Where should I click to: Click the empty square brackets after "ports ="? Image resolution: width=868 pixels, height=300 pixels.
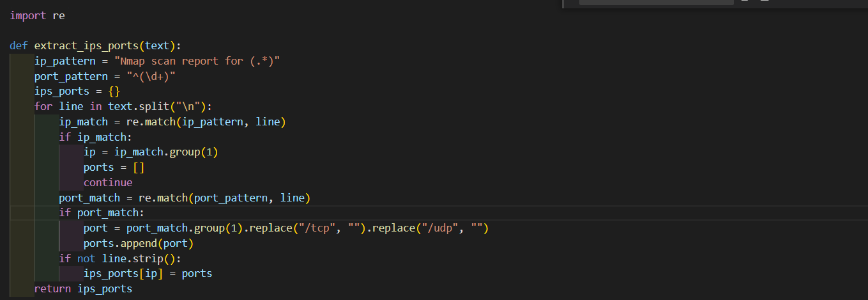(139, 168)
